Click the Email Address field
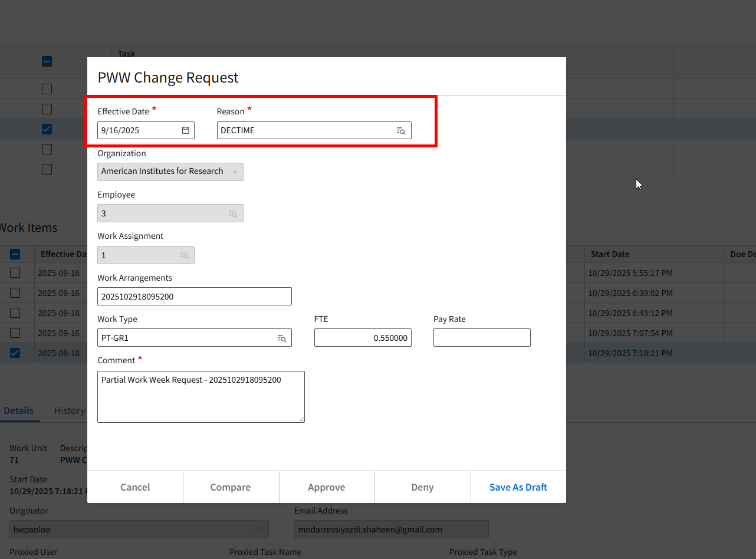The height and width of the screenshot is (559, 756). click(x=392, y=530)
